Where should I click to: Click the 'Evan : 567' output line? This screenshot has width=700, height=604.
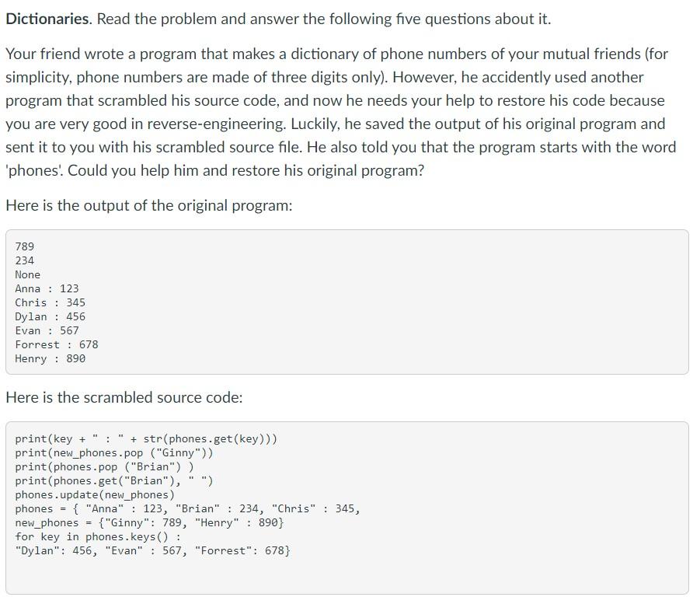(x=47, y=330)
